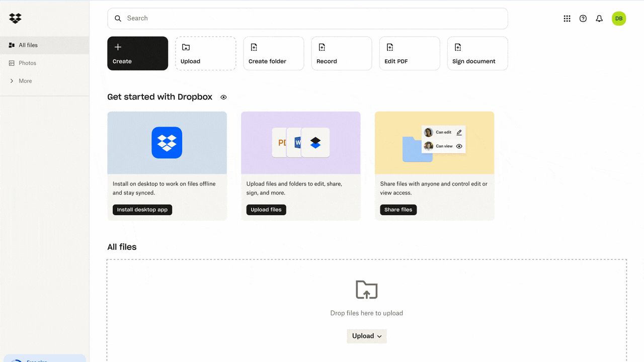Open the Upload dropdown in drop zone
Image resolution: width=644 pixels, height=362 pixels.
click(367, 336)
